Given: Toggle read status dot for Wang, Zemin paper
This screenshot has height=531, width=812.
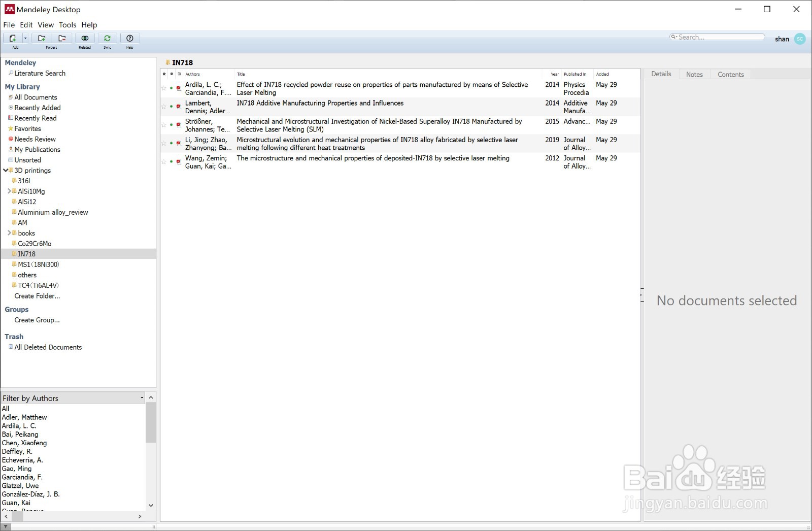Looking at the screenshot, I should tap(172, 161).
